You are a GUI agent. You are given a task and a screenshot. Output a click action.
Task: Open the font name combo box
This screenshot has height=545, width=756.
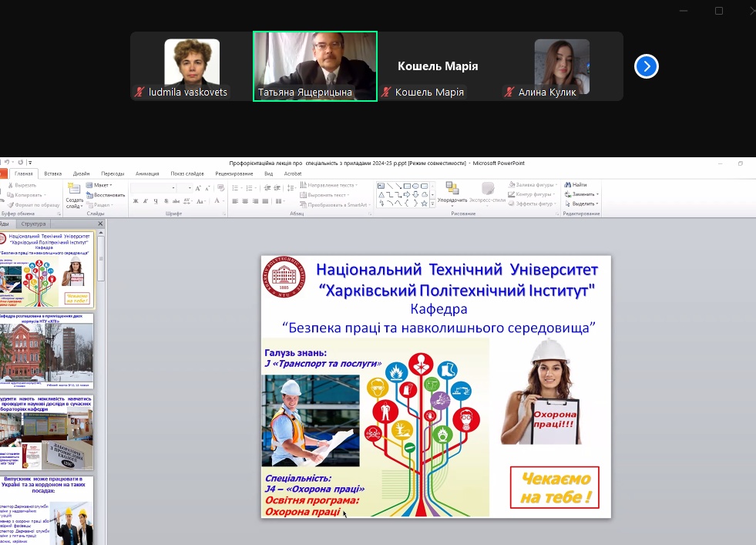[153, 188]
